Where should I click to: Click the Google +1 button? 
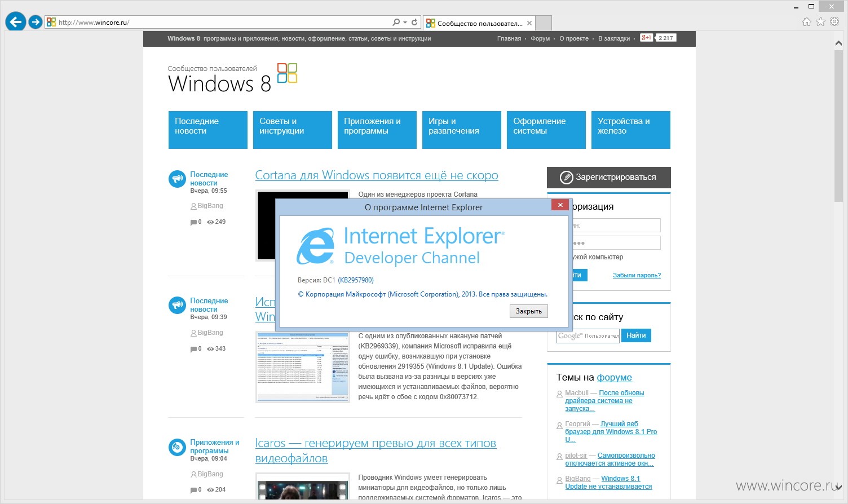(646, 38)
